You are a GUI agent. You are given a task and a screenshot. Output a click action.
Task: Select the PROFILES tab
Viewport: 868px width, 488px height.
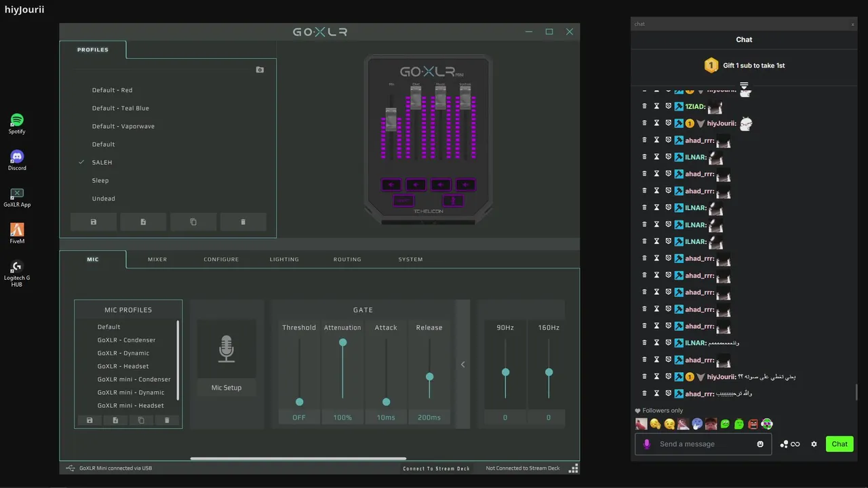[x=93, y=49]
